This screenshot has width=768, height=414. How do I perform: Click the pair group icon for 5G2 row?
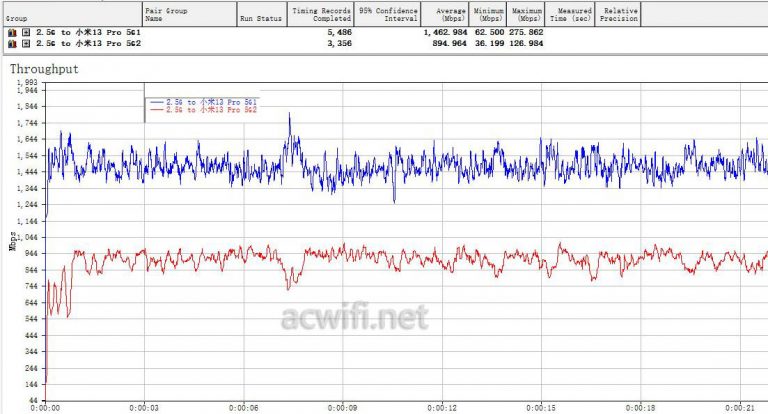12,43
